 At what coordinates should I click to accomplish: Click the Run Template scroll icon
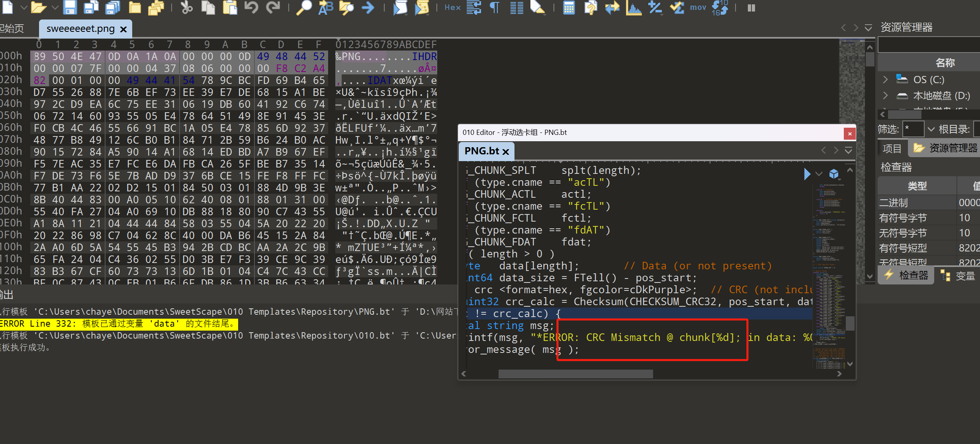point(422,7)
